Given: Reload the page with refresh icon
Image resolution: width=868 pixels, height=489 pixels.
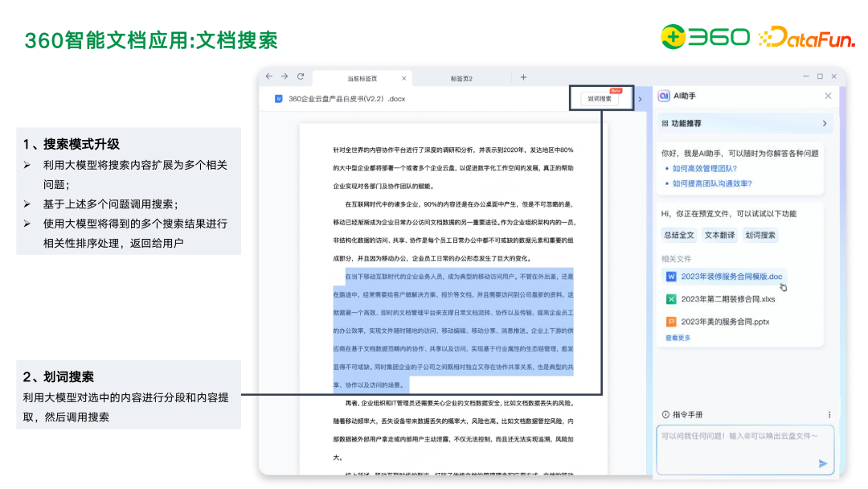Looking at the screenshot, I should [x=301, y=76].
